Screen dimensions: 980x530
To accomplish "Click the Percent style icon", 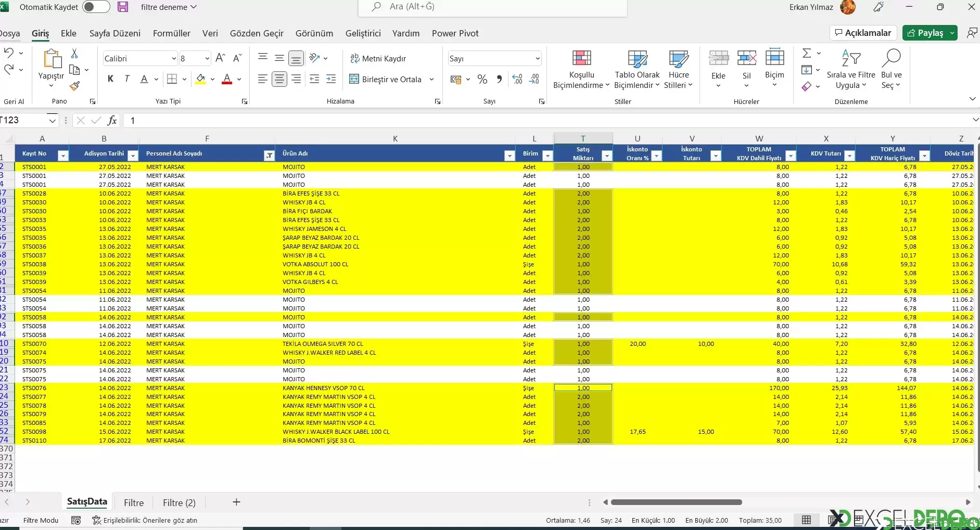I will (482, 79).
